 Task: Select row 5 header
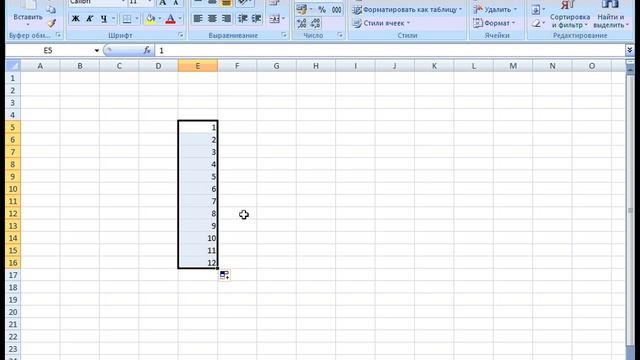click(x=13, y=127)
